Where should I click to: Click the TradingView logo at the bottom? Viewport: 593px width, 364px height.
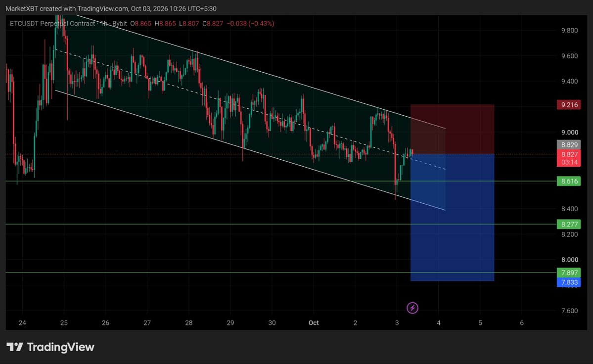tap(50, 347)
